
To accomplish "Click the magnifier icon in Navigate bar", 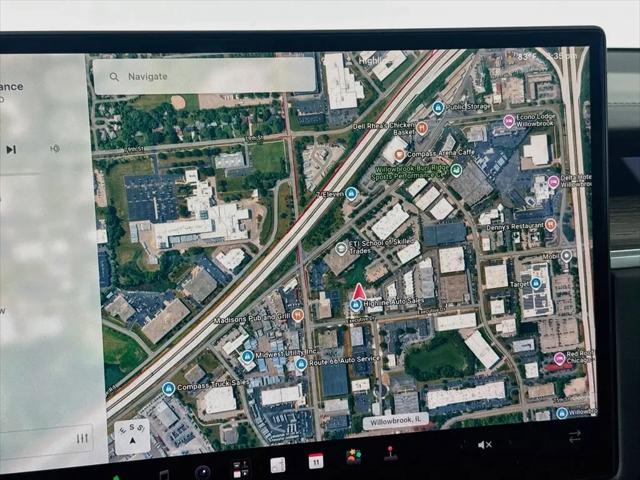I will point(114,77).
